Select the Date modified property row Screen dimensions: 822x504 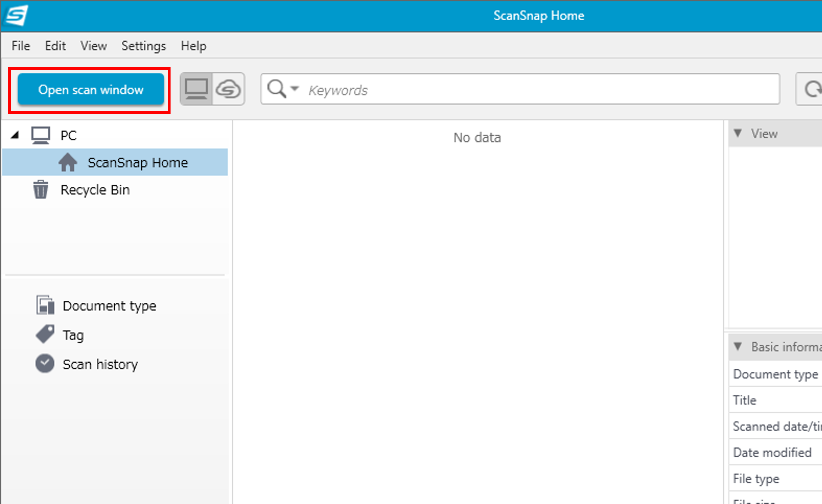[x=775, y=452]
